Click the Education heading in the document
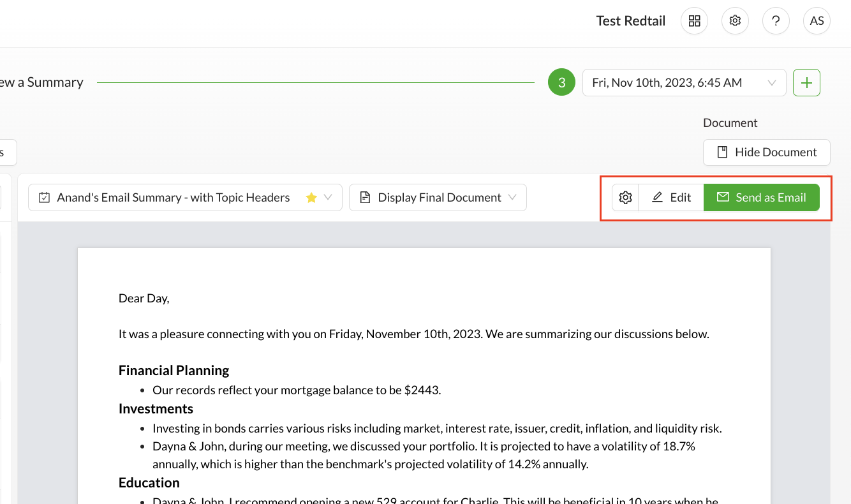Screen dimensions: 851x504 pyautogui.click(x=149, y=483)
